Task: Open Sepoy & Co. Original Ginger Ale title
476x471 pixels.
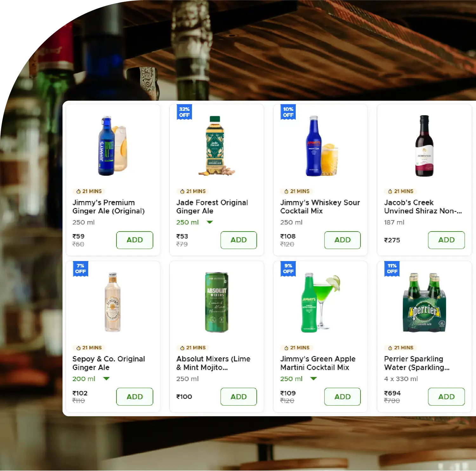Action: click(x=109, y=363)
